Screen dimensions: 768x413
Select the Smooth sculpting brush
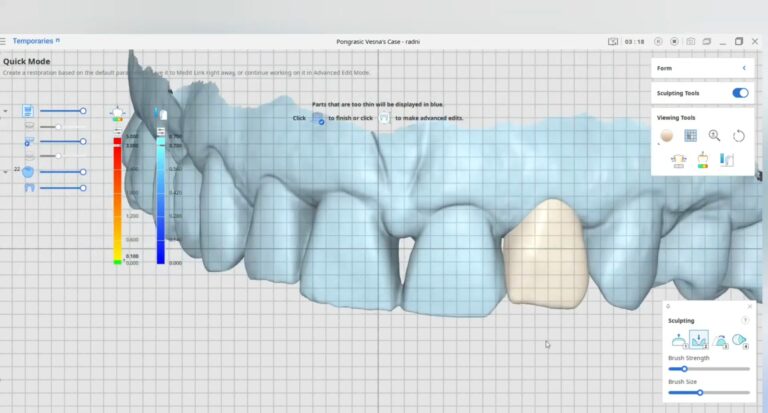point(720,340)
